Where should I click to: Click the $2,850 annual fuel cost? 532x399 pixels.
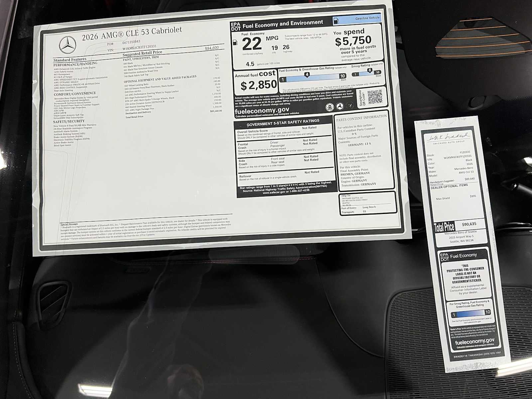point(259,85)
